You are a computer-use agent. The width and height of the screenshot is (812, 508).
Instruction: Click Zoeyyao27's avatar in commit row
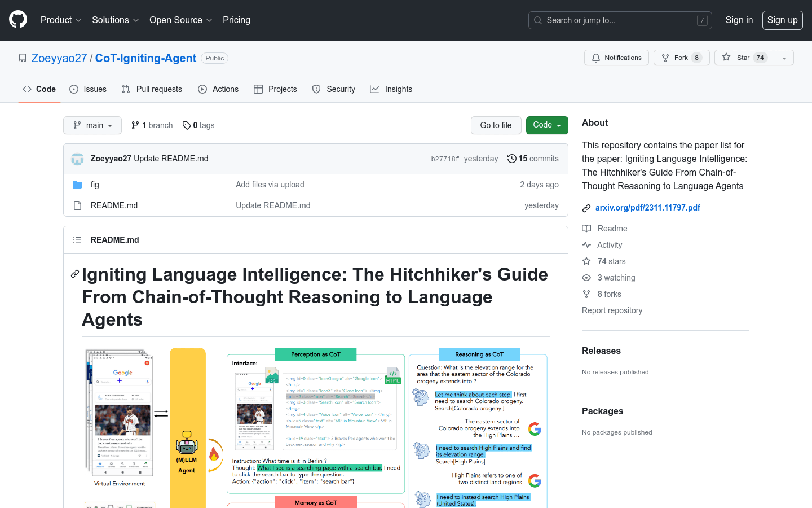click(77, 159)
